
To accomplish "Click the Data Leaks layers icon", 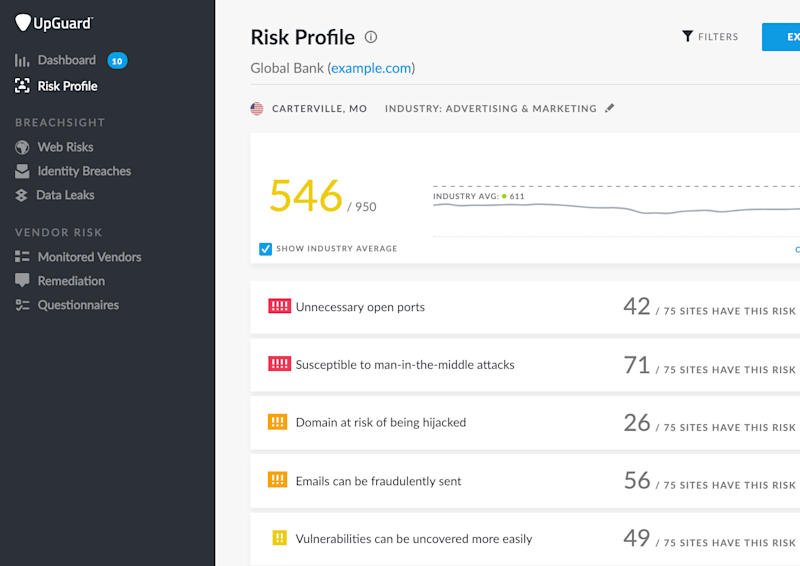I will (x=21, y=195).
